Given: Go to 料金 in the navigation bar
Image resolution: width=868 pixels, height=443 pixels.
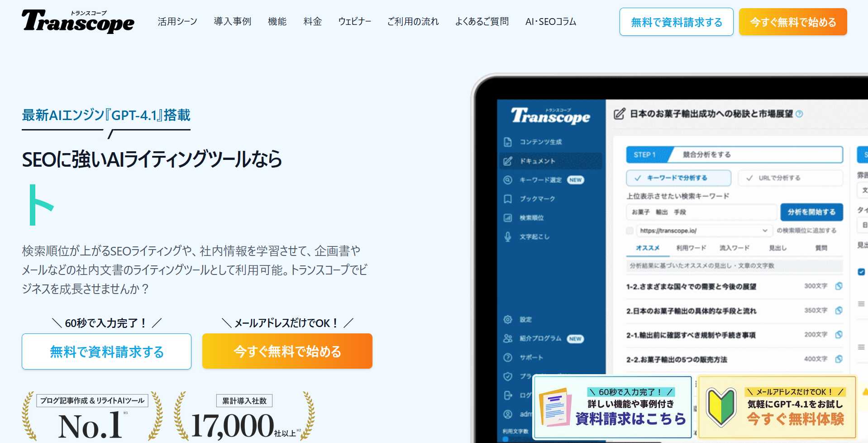Looking at the screenshot, I should point(312,22).
